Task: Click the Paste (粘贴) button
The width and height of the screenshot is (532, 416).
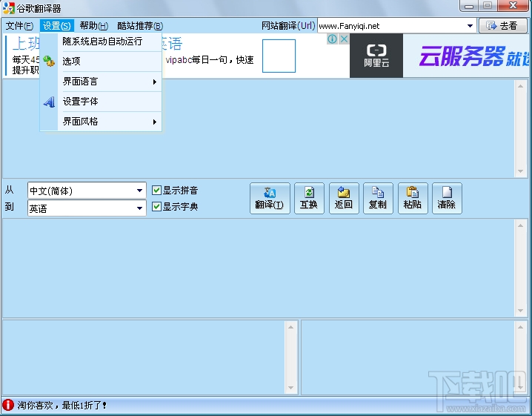Action: click(413, 198)
